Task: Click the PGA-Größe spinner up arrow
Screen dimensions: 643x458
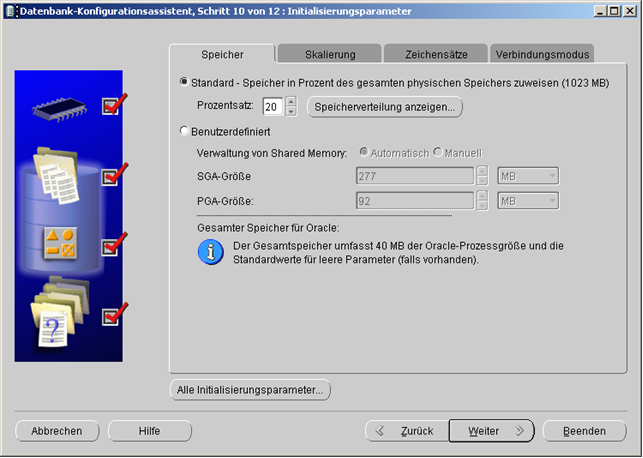Action: (482, 196)
